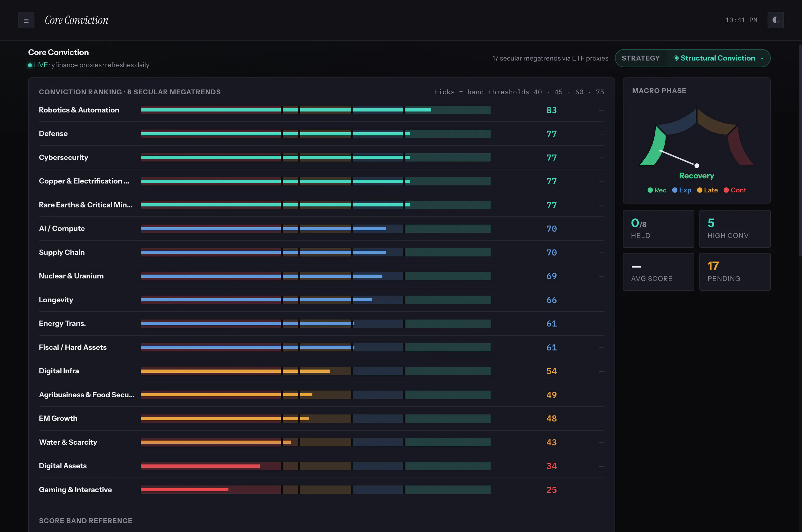Select the EM Growth row

click(321, 418)
